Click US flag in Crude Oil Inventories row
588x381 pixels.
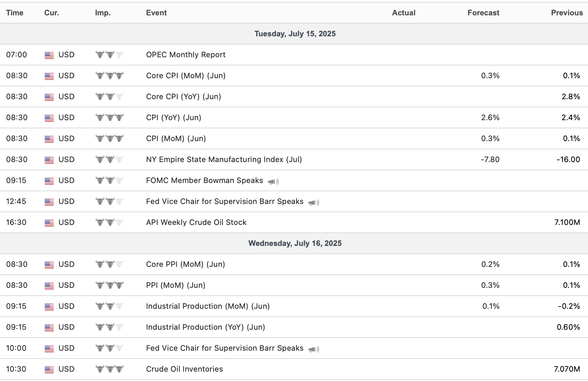coord(49,369)
